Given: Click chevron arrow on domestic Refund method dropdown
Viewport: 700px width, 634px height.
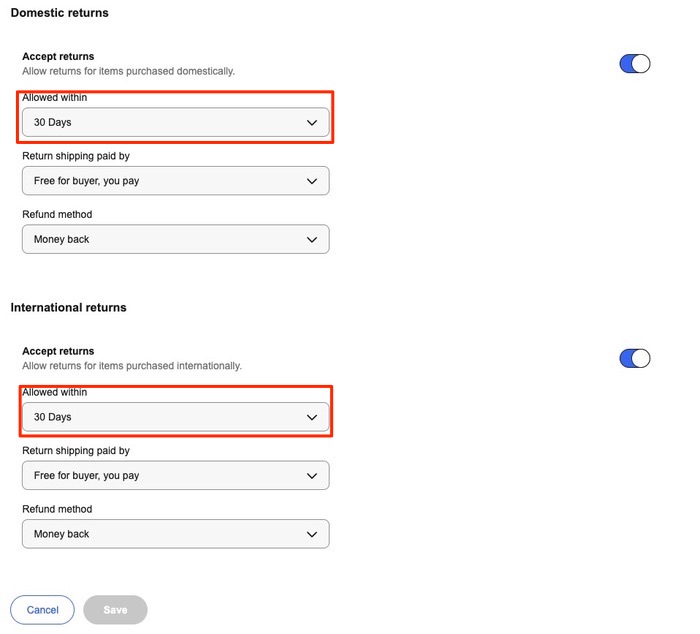Looking at the screenshot, I should pos(312,240).
